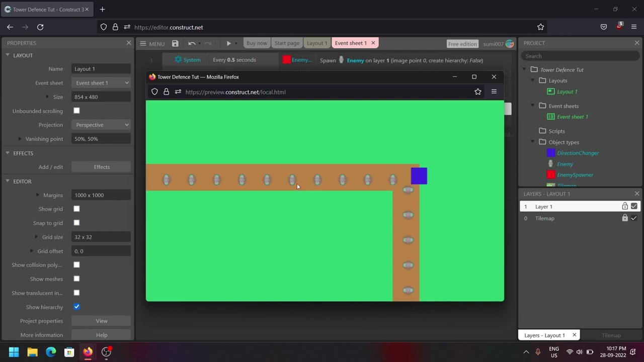Click the Undo arrow icon

pos(192,44)
